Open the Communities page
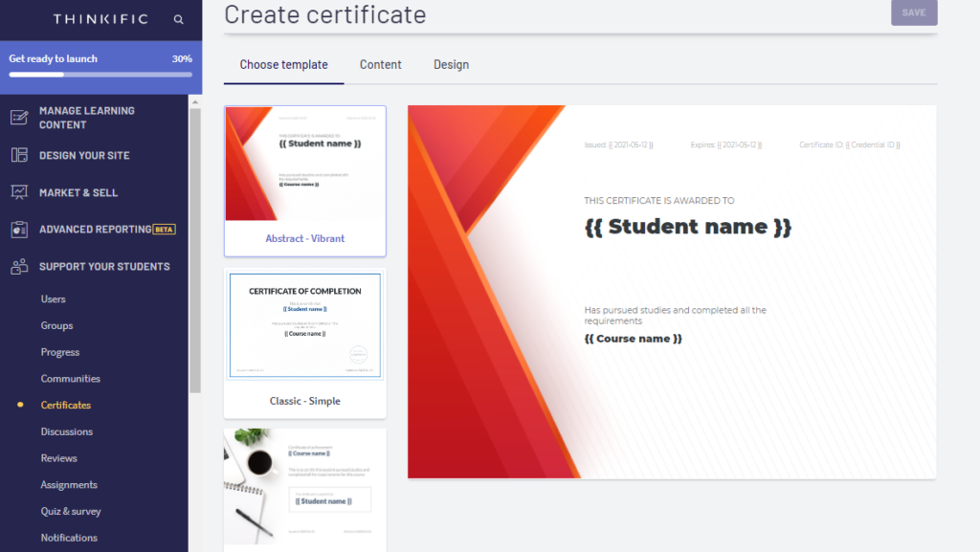 (x=70, y=378)
